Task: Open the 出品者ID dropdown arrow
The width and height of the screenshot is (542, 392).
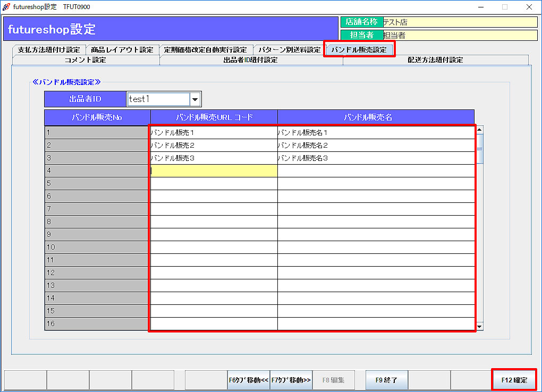Action: coord(195,99)
